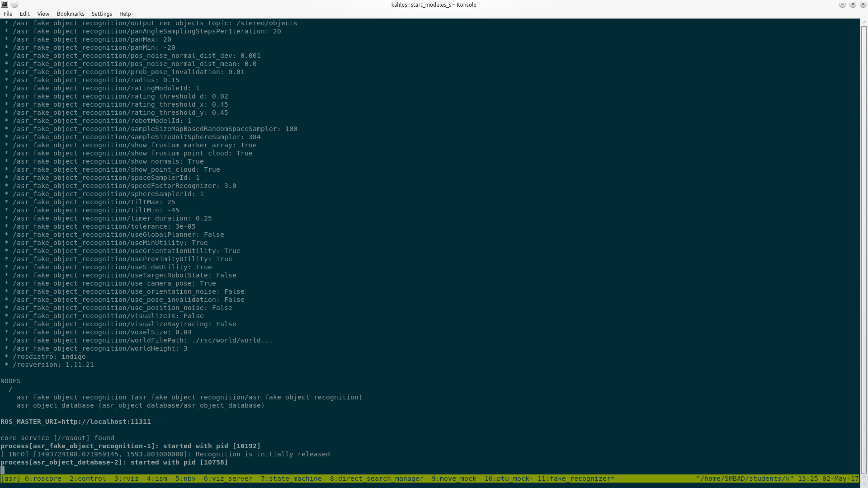The height and width of the screenshot is (488, 868).
Task: Click the Konsole terminal window menu icon
Action: tap(5, 5)
